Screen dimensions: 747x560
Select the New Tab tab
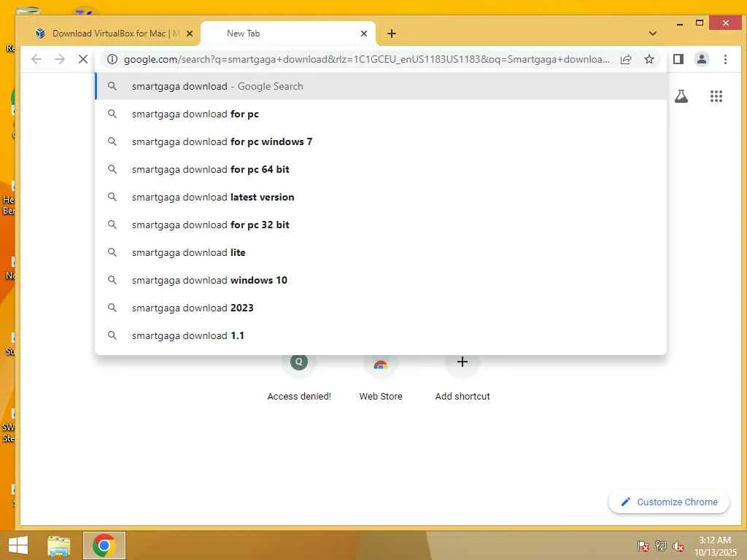click(x=288, y=34)
